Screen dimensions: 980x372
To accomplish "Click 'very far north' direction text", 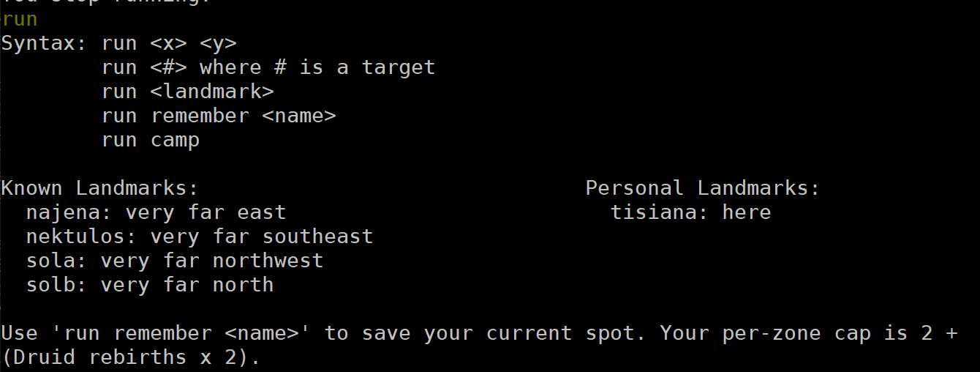I will click(187, 285).
